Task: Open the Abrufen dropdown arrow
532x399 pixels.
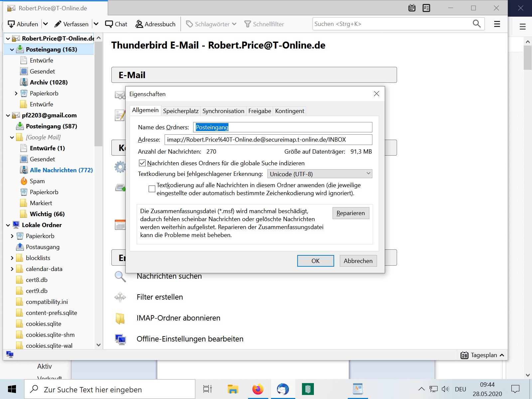Action: [x=46, y=24]
